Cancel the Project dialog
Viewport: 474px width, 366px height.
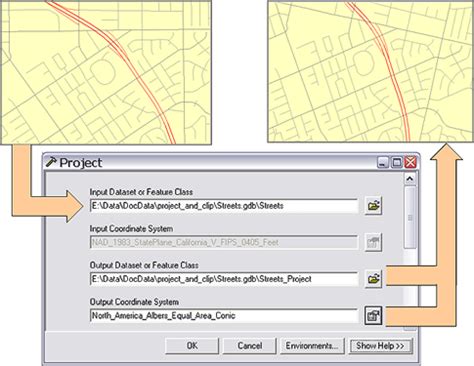[250, 346]
